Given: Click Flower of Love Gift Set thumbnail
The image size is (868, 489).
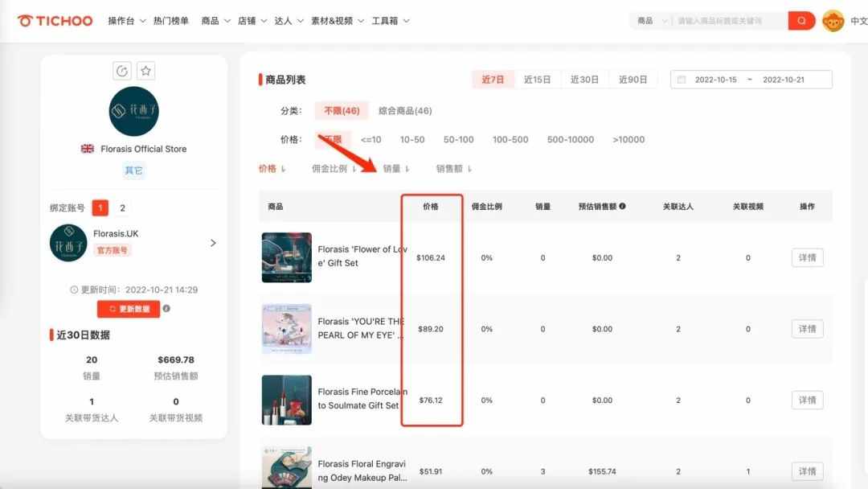Looking at the screenshot, I should pos(287,257).
